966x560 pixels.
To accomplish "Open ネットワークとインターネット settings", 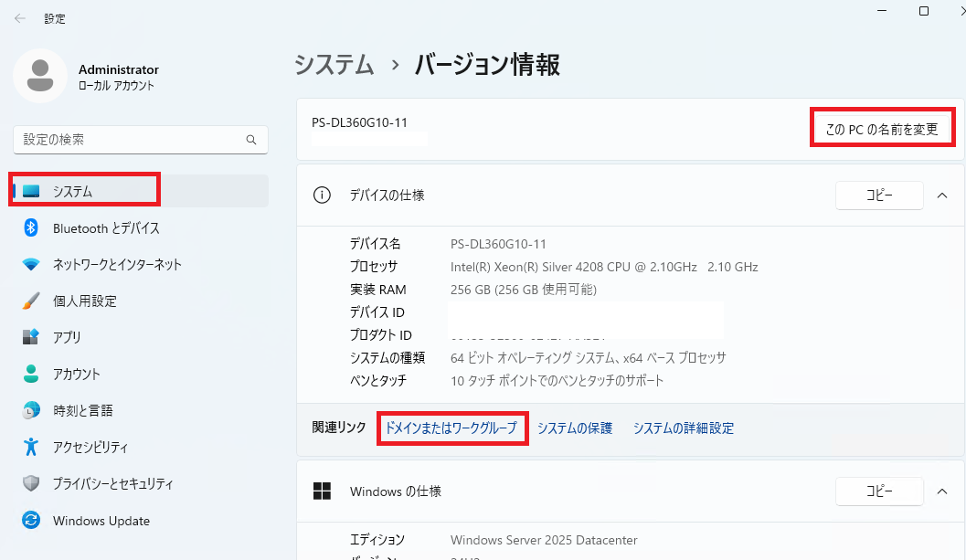I will click(141, 265).
